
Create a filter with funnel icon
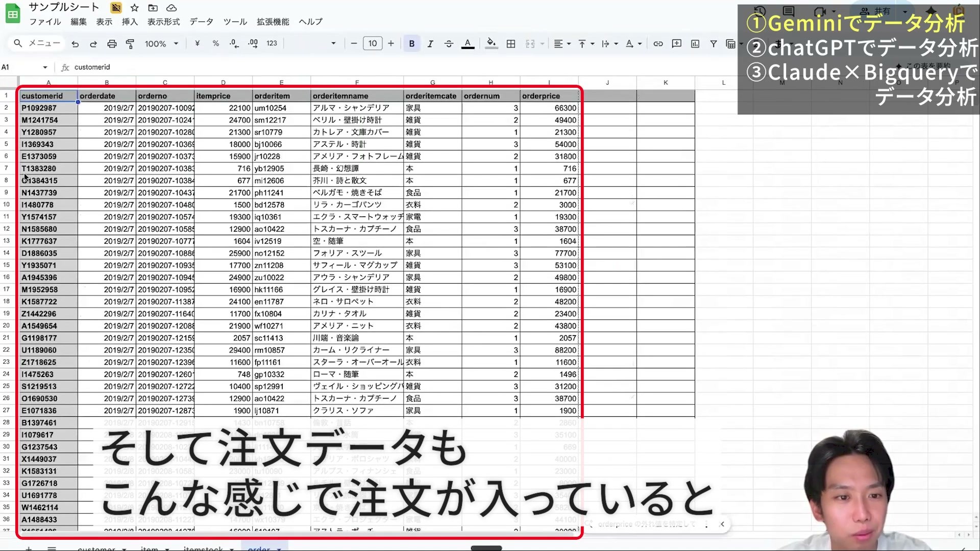click(714, 44)
